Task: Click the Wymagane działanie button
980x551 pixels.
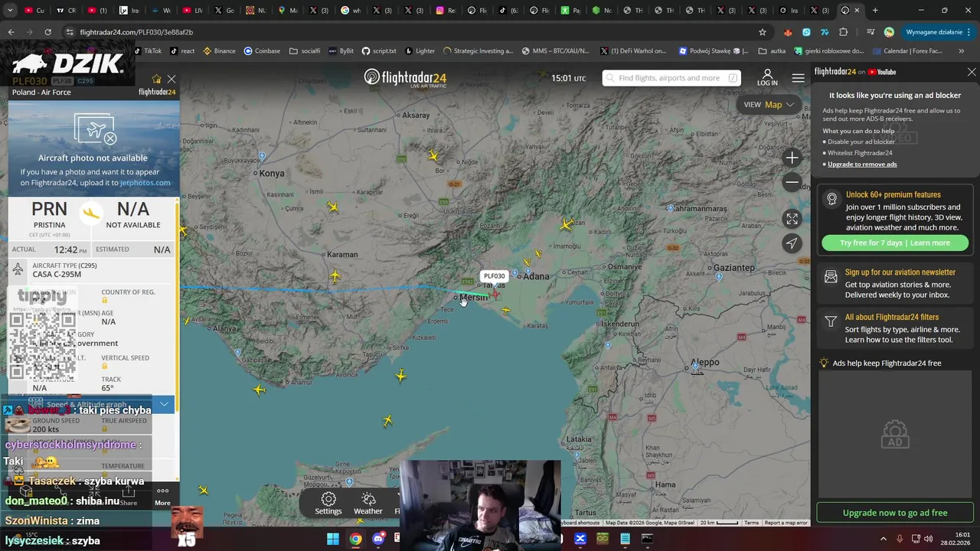Action: pos(939,32)
